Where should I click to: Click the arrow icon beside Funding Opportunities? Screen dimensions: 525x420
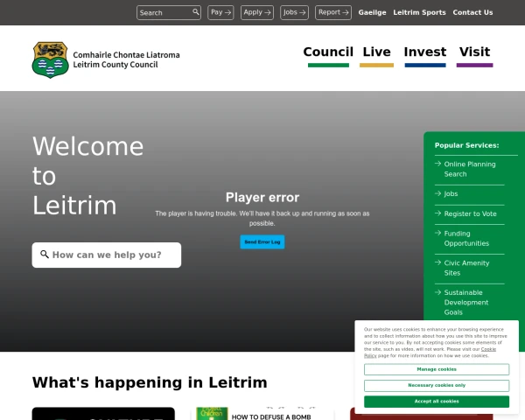click(437, 233)
